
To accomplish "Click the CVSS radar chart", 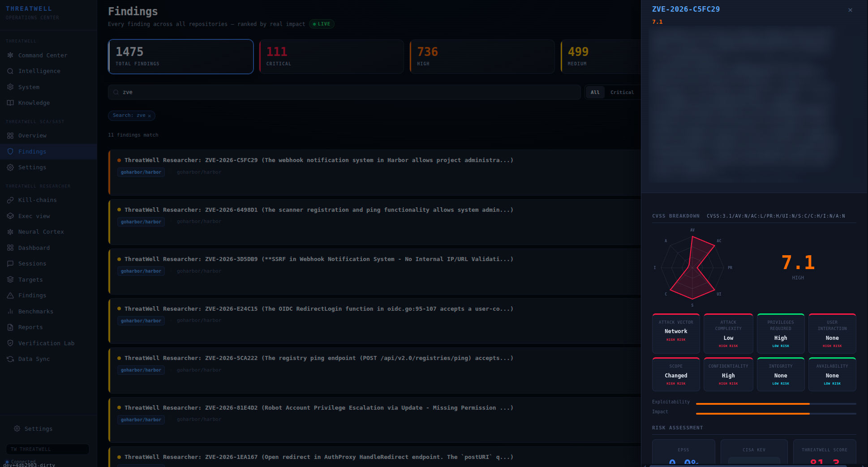I will [692, 268].
